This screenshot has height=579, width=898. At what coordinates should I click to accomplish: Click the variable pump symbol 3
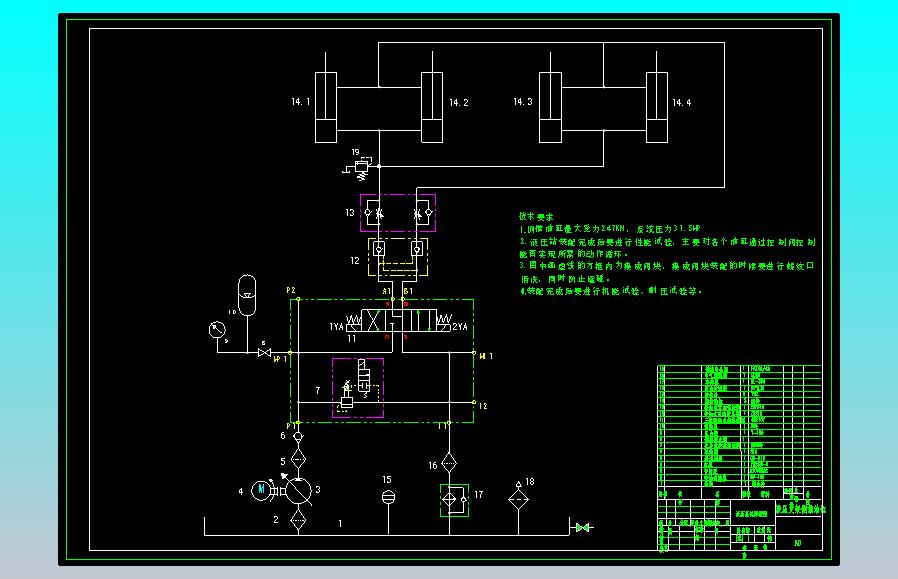[x=298, y=490]
